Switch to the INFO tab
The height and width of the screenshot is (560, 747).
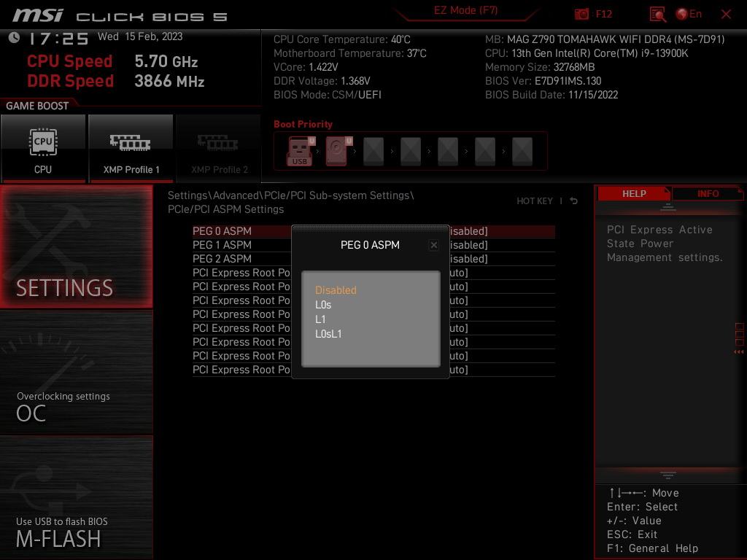coord(708,194)
